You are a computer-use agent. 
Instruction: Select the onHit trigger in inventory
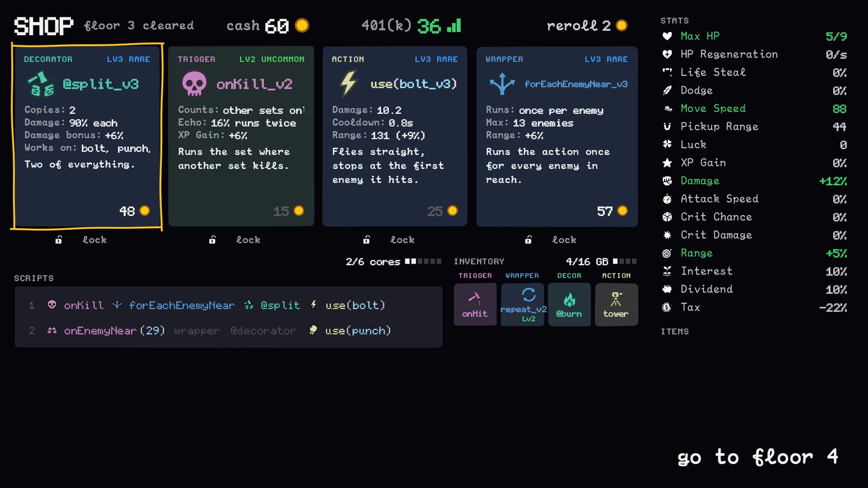[x=475, y=304]
